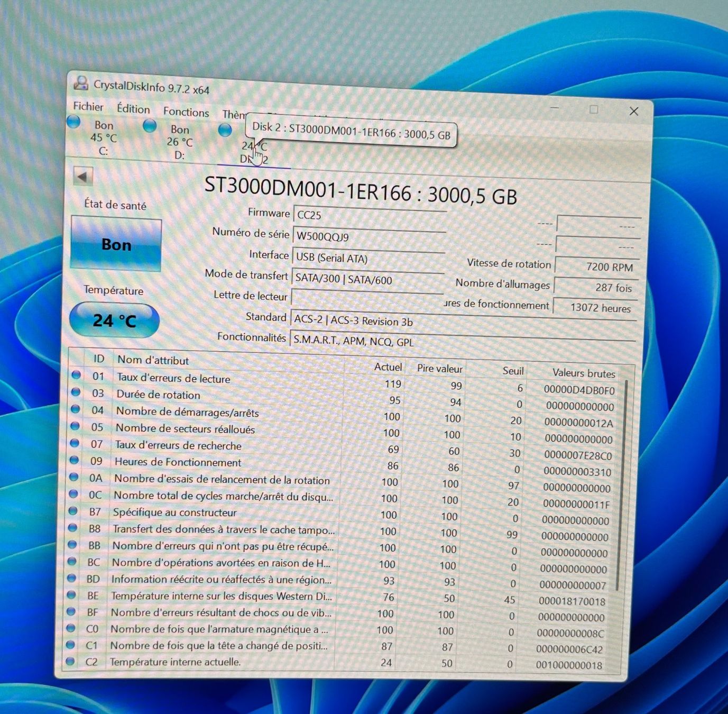Click the power-on count field 287 fois
Screen dimensions: 728x714
coord(595,287)
